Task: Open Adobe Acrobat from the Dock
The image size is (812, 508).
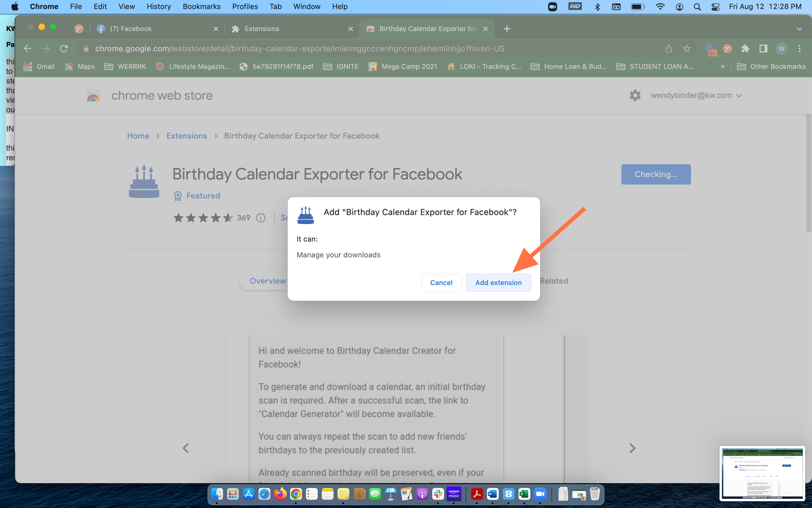Action: point(477,494)
